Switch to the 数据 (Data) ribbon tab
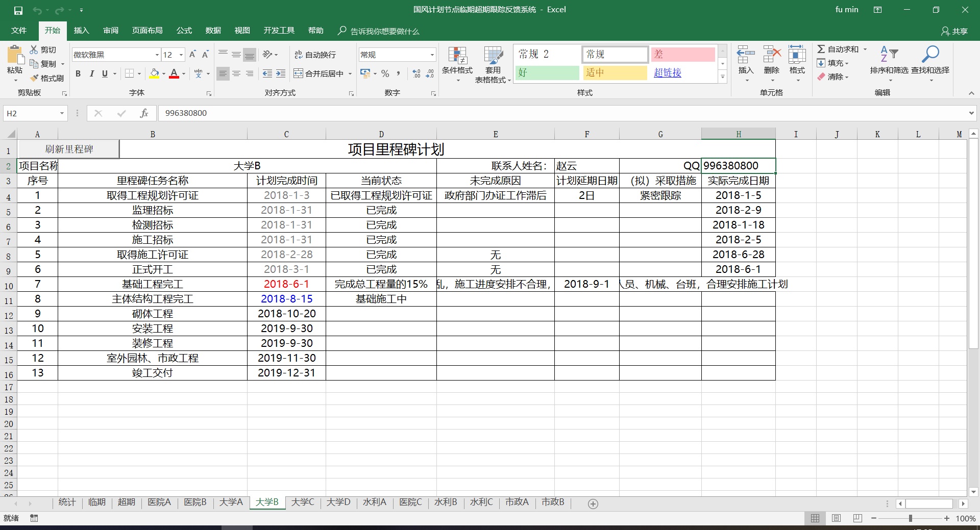The image size is (980, 530). pos(213,31)
